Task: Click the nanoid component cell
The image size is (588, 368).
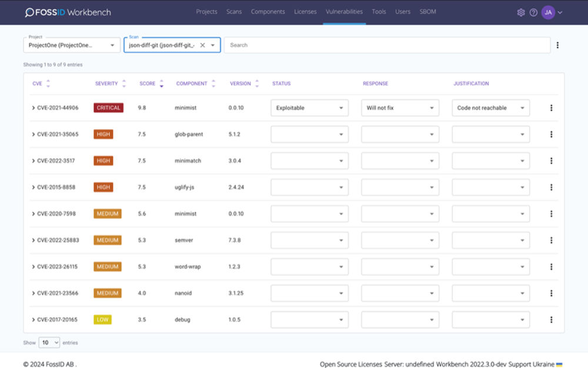Action: tap(183, 293)
